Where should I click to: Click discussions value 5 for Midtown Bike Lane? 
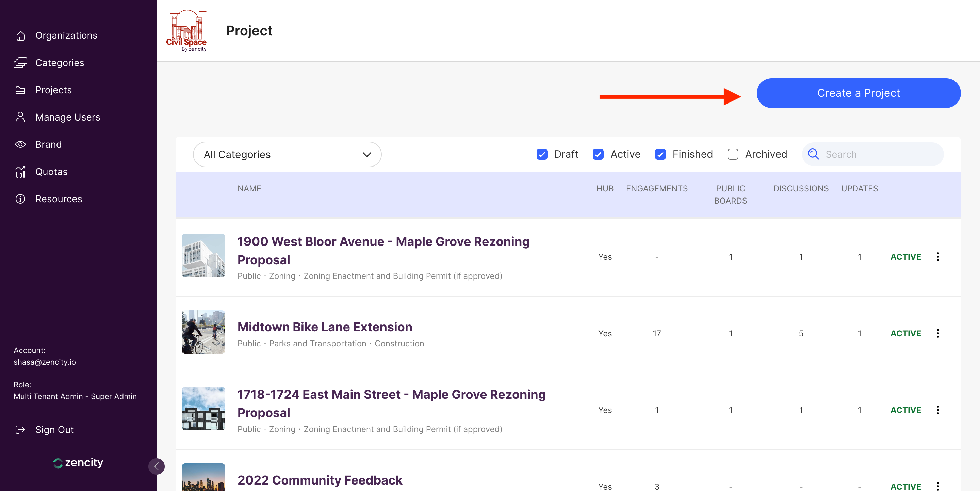(801, 334)
